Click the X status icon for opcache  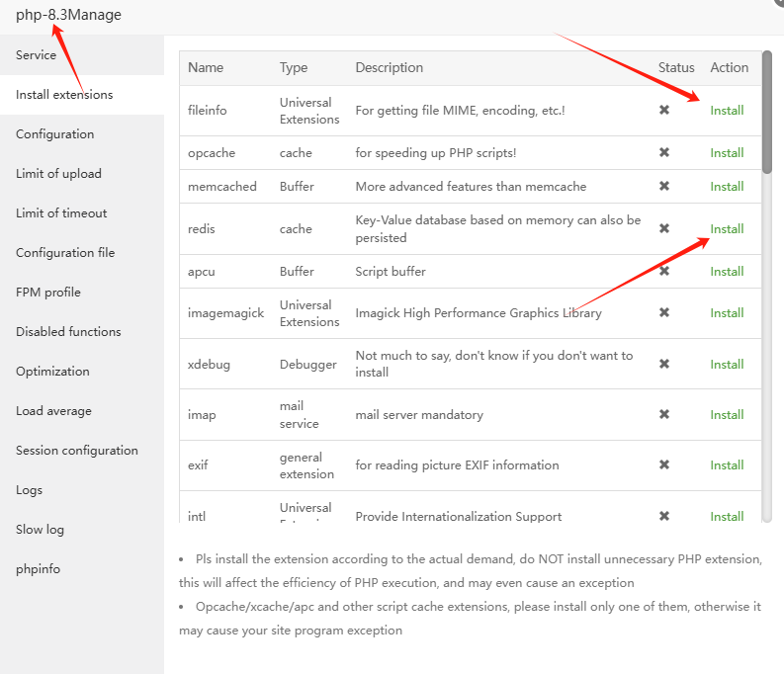click(x=664, y=152)
